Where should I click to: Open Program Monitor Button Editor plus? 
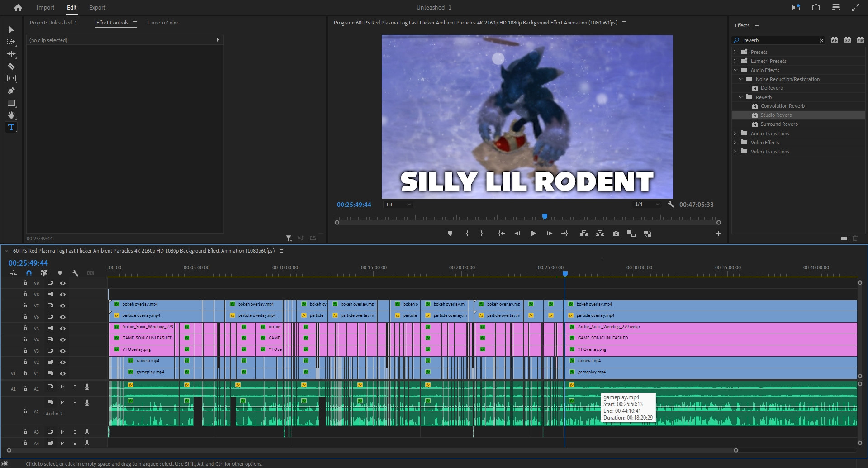pos(718,234)
